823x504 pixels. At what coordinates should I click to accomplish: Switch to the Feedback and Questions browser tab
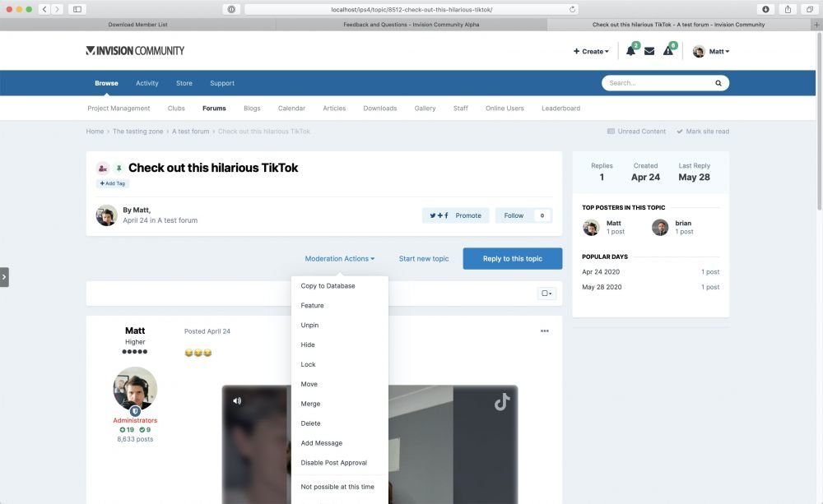411,24
